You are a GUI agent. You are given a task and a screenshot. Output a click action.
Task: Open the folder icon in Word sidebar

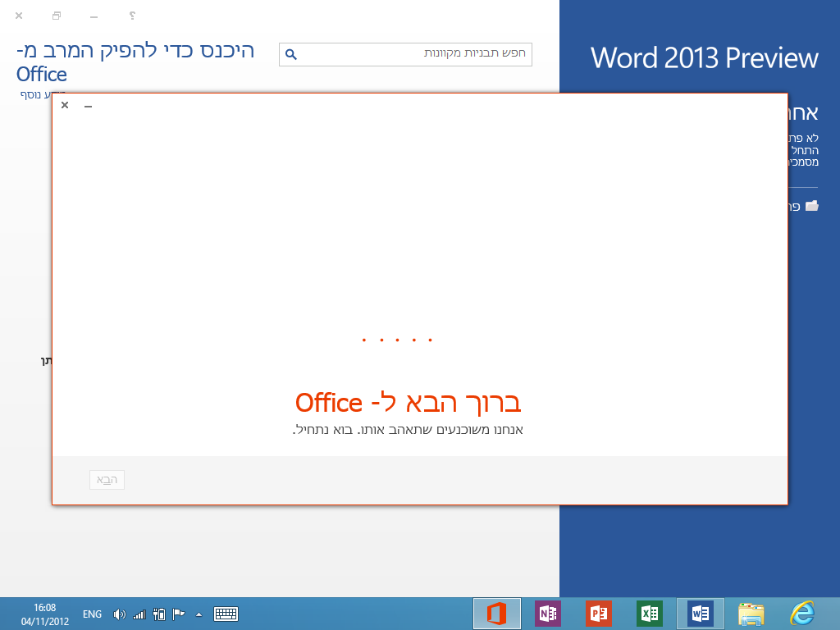(812, 206)
